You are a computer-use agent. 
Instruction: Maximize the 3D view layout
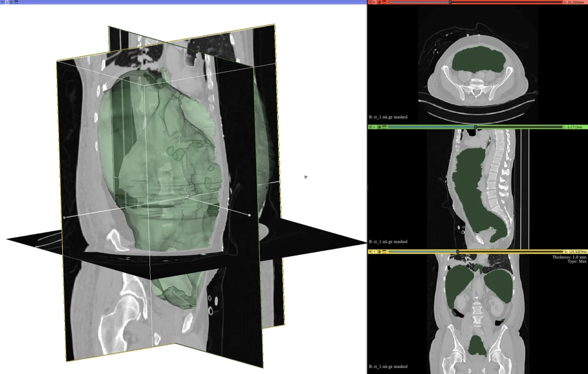(x=16, y=2)
